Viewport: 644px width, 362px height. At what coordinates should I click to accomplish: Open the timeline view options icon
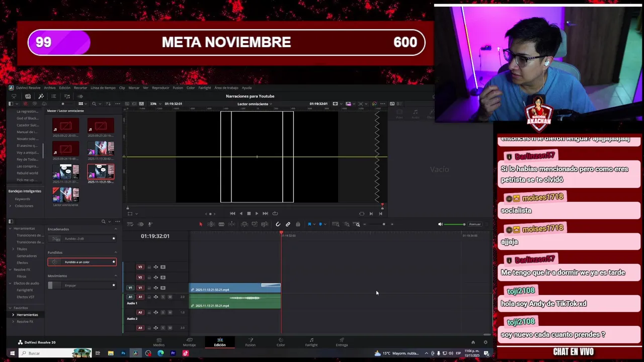(x=130, y=224)
